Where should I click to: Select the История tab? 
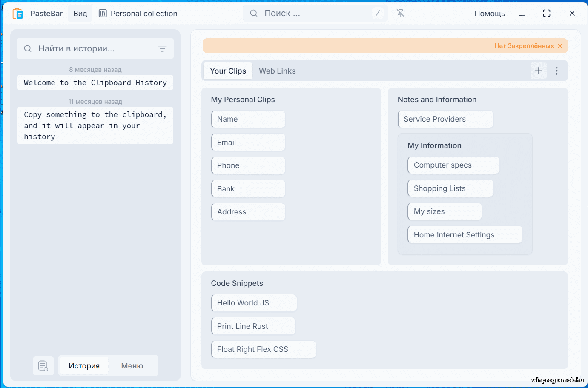click(x=84, y=366)
